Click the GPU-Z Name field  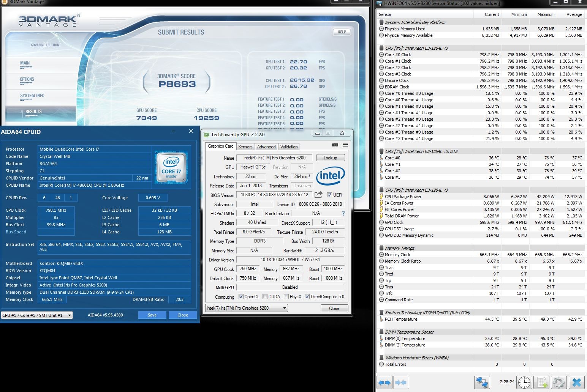(x=274, y=158)
